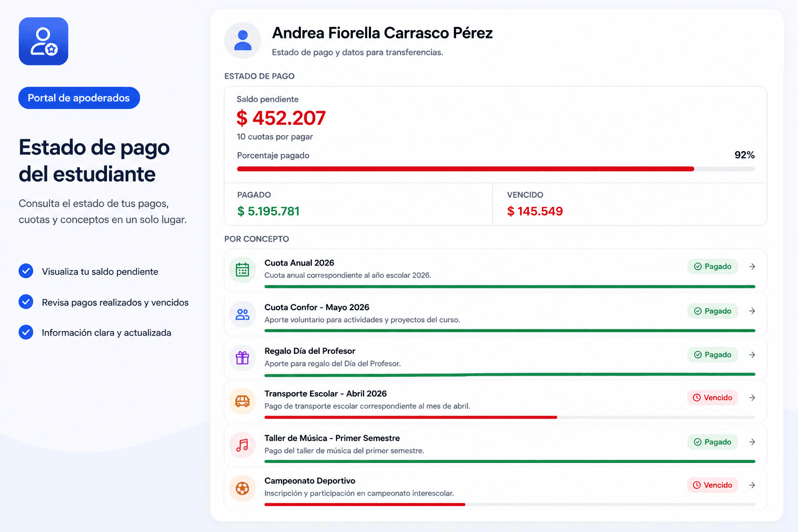This screenshot has width=798, height=532.
Task: Open Transporte Escolar details via its arrow
Action: coord(752,397)
